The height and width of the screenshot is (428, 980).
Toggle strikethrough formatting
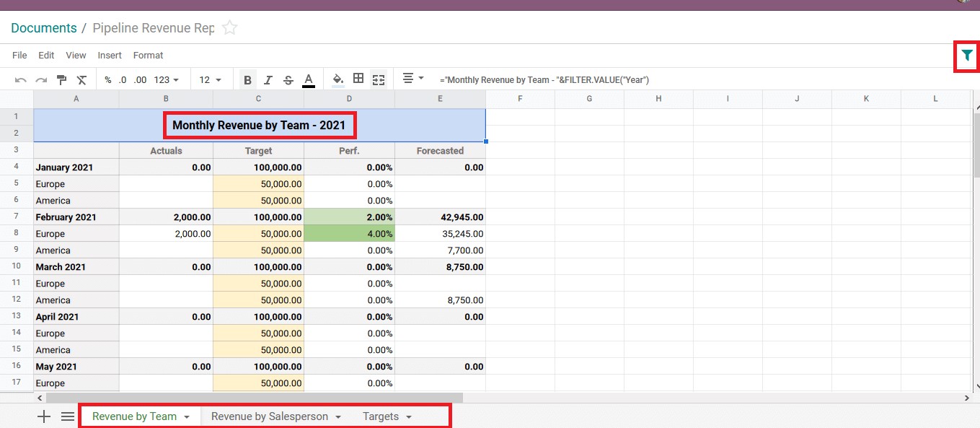[x=288, y=80]
